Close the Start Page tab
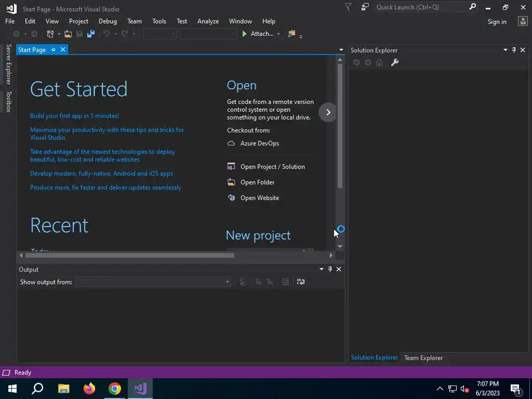This screenshot has width=532, height=399. tap(63, 49)
